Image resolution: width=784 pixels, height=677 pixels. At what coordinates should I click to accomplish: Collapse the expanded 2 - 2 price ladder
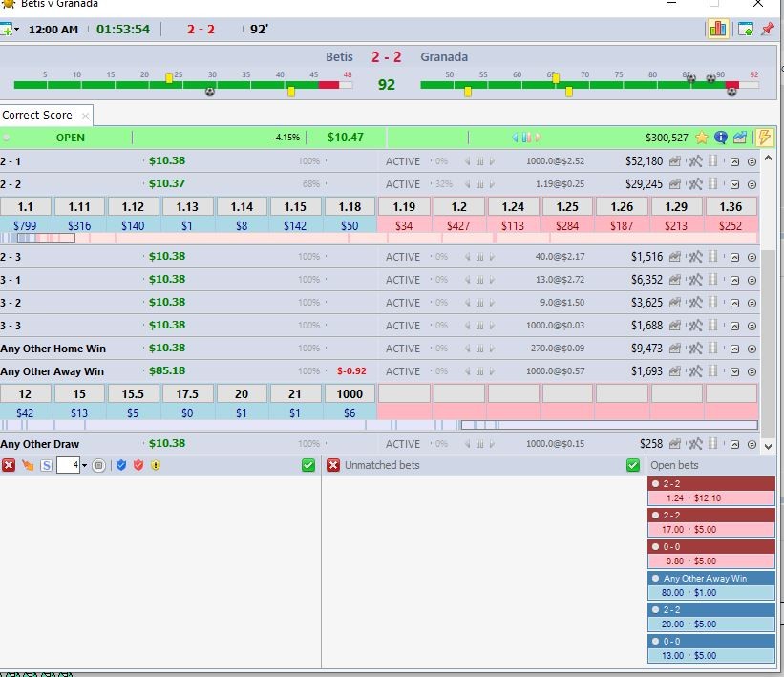tap(734, 184)
